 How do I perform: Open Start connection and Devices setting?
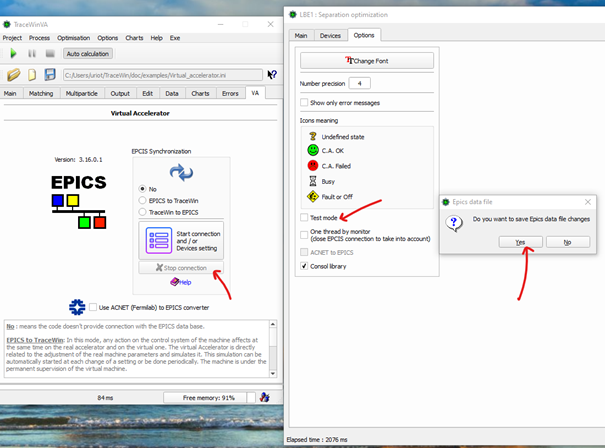click(181, 240)
